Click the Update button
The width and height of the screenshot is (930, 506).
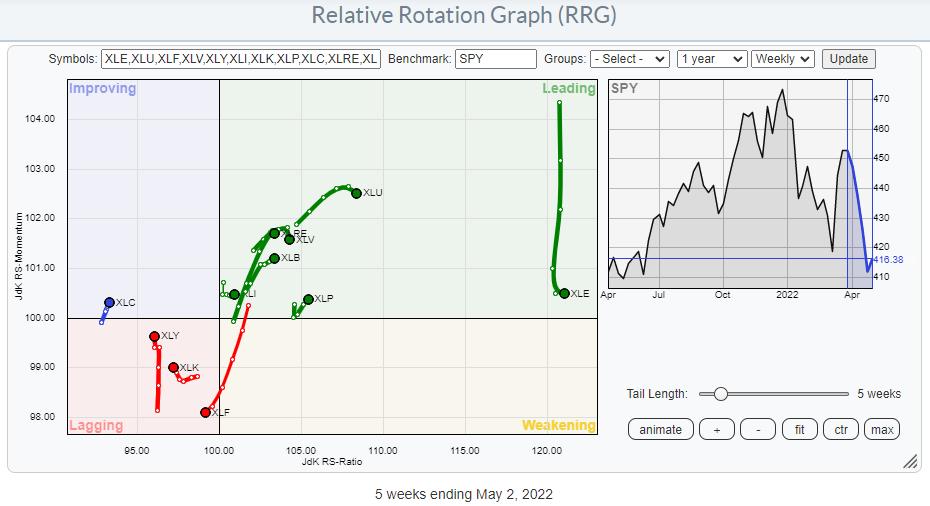point(849,59)
